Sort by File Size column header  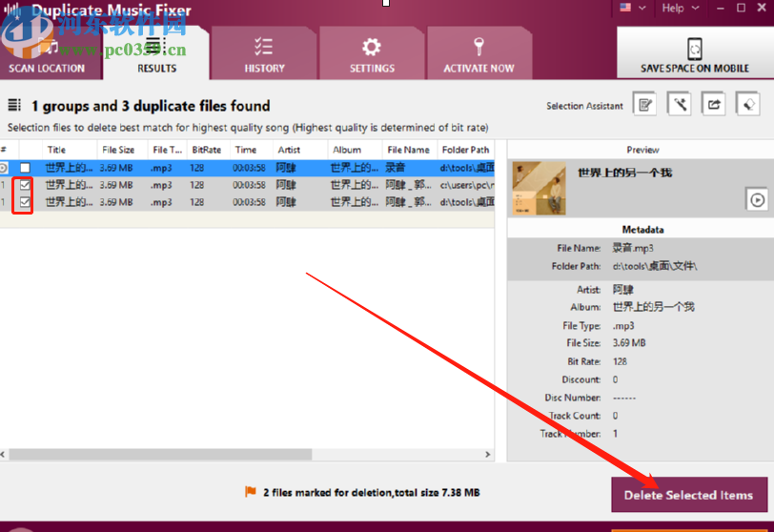pyautogui.click(x=122, y=150)
